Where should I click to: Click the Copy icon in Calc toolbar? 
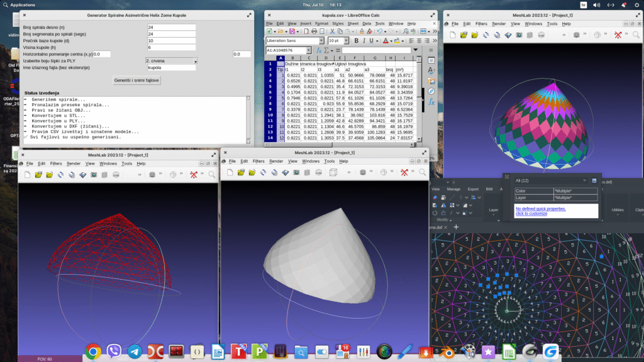pyautogui.click(x=340, y=31)
